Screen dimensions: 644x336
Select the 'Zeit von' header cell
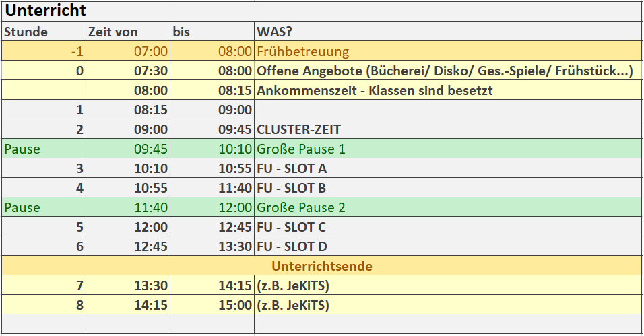click(x=127, y=32)
